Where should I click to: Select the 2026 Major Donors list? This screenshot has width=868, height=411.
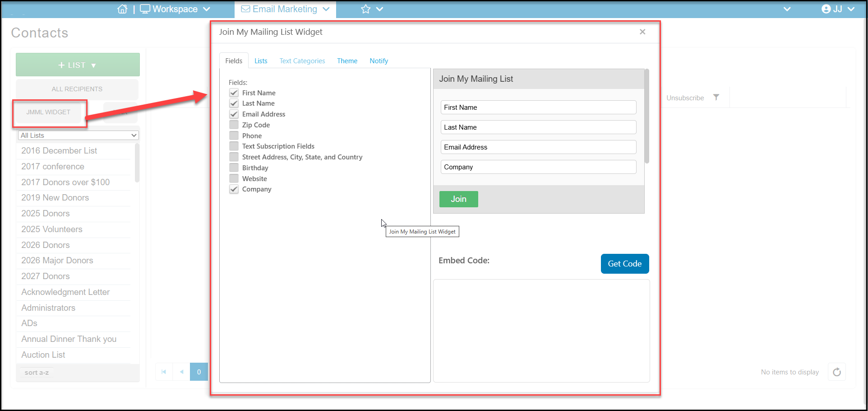(x=57, y=261)
